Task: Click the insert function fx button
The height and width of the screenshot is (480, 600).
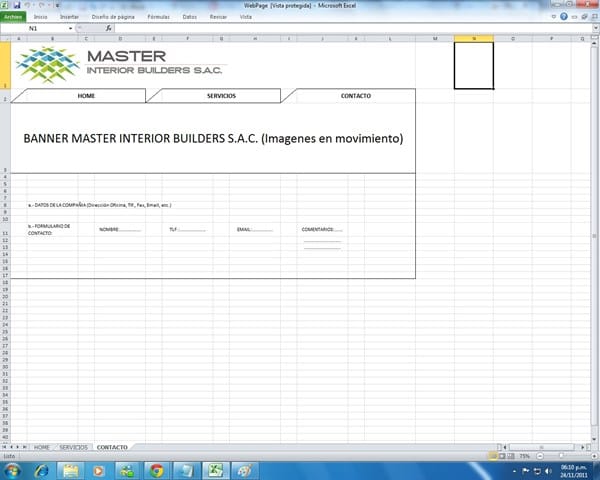Action: [109, 28]
